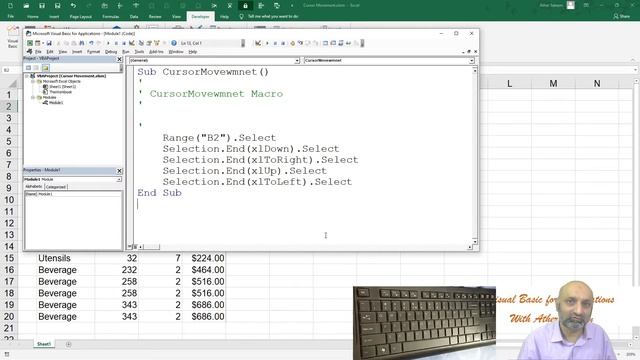This screenshot has height=360, width=640.
Task: Click Step Into icon on Debug toolbar
Action: click(x=300, y=43)
